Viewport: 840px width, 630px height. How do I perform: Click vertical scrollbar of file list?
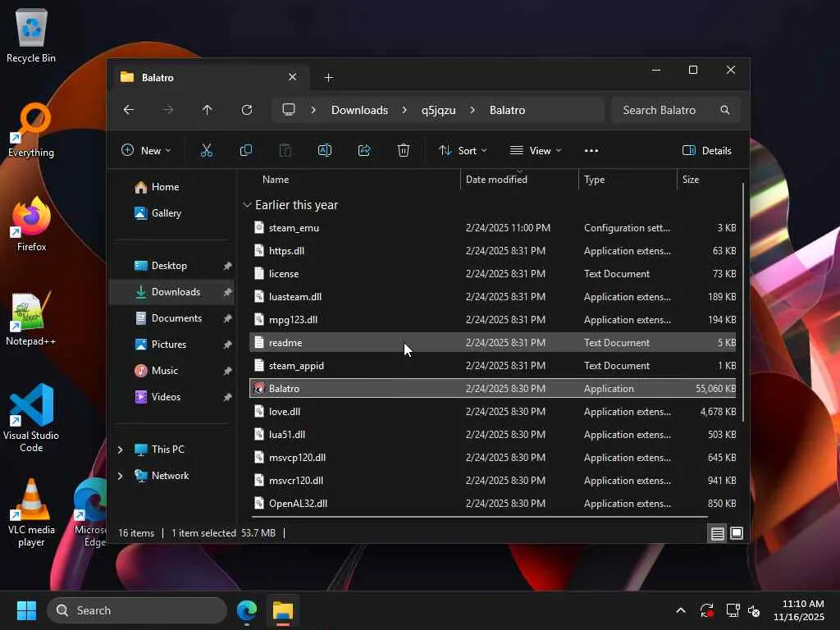tap(743, 303)
